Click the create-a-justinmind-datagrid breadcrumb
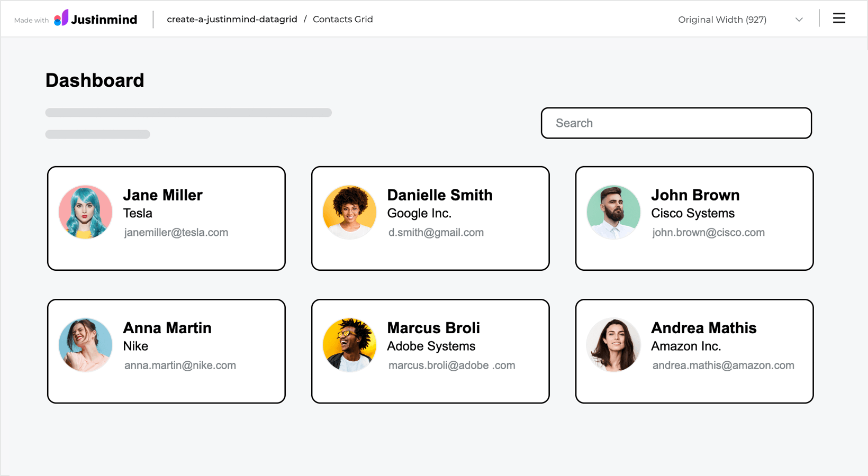 (x=232, y=19)
